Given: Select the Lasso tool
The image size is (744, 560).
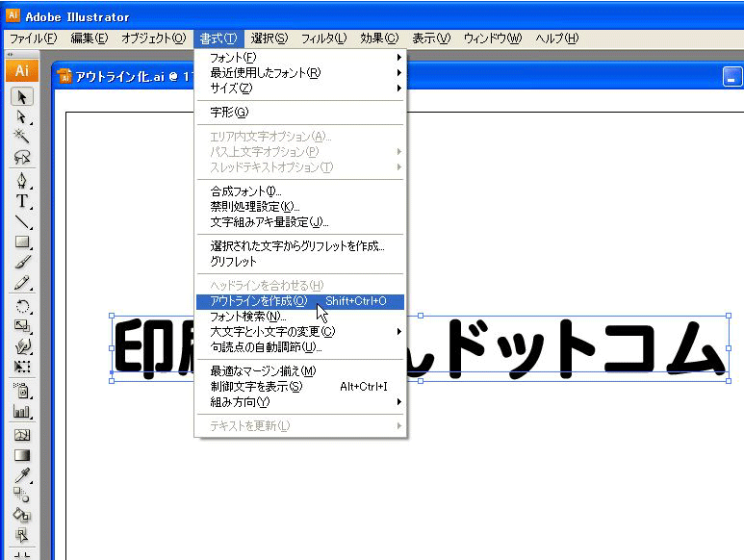Looking at the screenshot, I should [21, 157].
